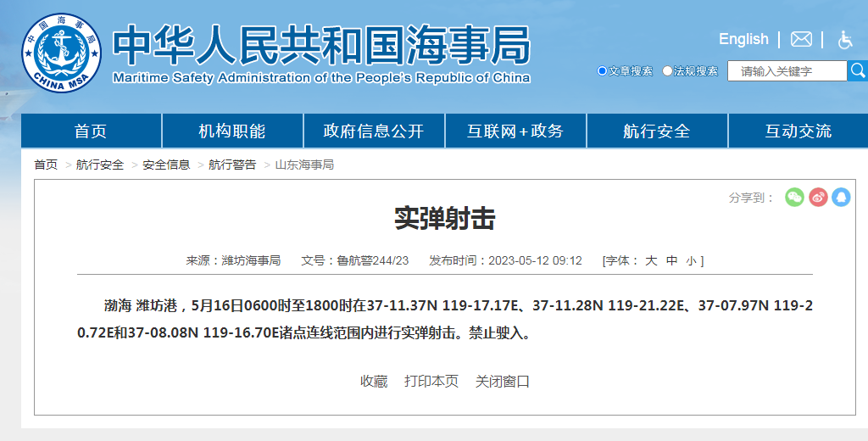Go to 安全信息 in the breadcrumb

166,165
